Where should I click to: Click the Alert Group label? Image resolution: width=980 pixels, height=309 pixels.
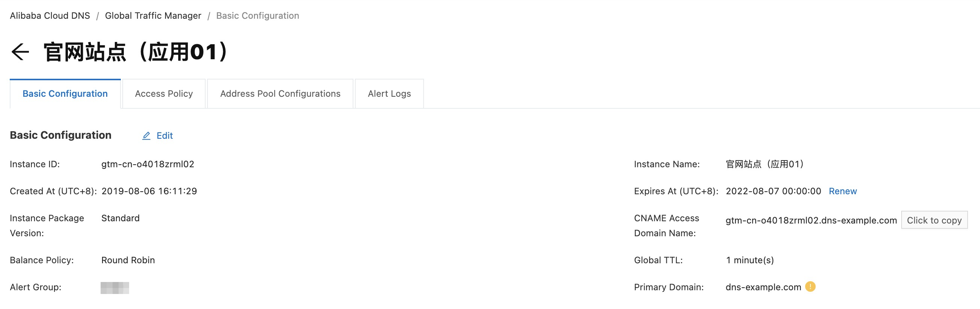click(35, 287)
